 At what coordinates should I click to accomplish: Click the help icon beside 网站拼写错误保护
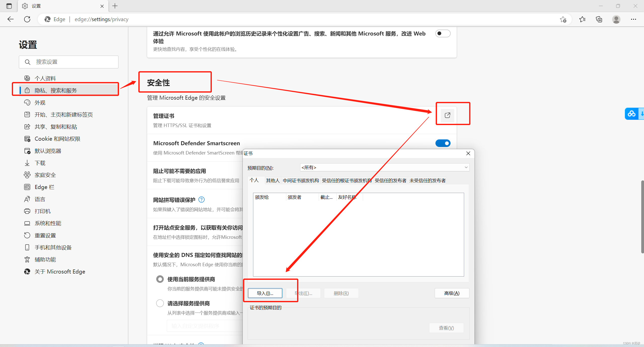(202, 200)
